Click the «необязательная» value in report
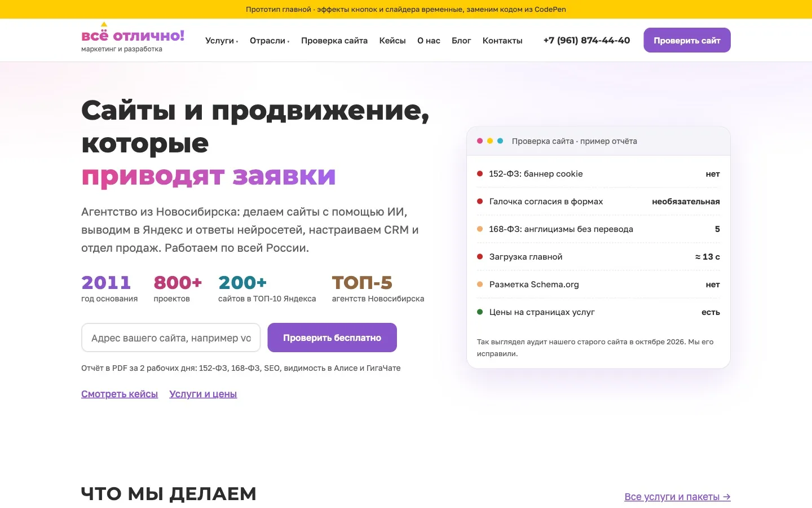The height and width of the screenshot is (508, 812). pos(686,202)
